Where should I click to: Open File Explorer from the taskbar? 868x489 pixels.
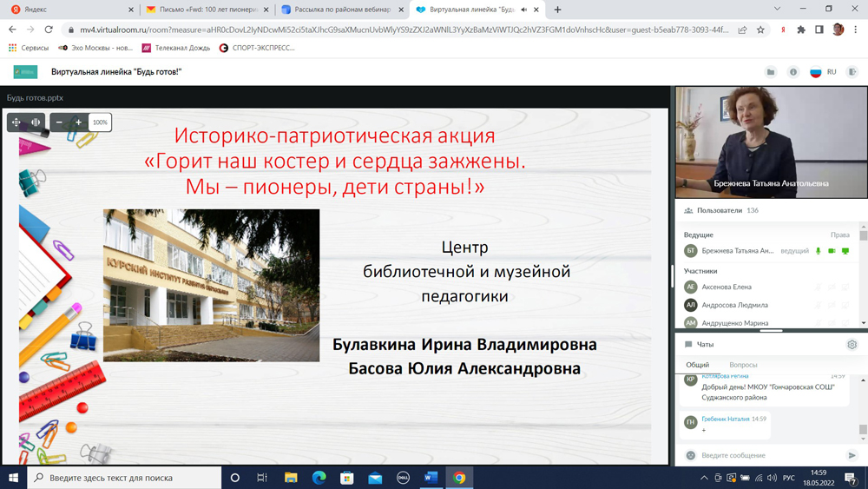click(x=291, y=478)
